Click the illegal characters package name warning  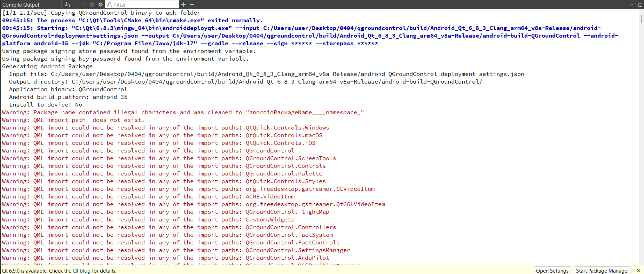point(183,112)
